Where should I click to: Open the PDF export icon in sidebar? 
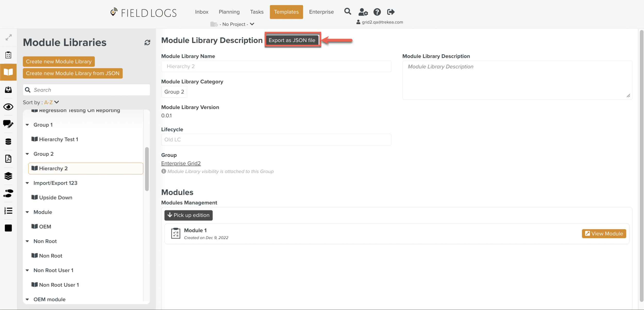pos(8,159)
